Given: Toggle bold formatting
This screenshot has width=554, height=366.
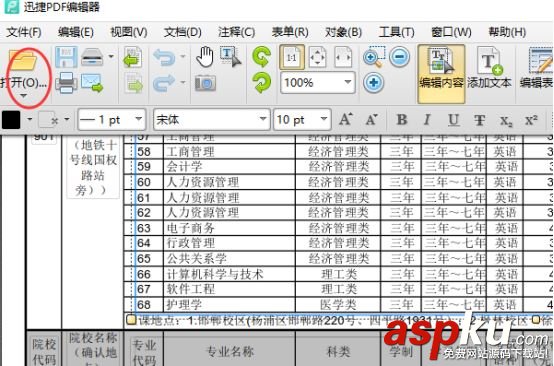Looking at the screenshot, I should (x=402, y=120).
